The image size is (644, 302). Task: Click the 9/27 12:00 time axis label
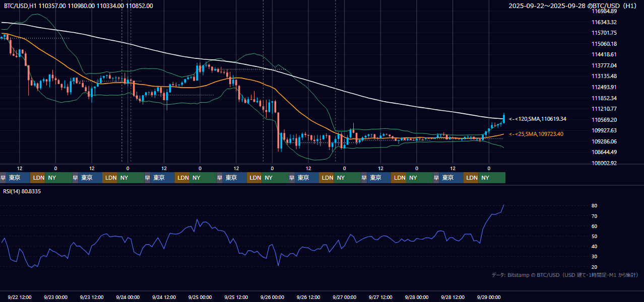pyautogui.click(x=380, y=297)
